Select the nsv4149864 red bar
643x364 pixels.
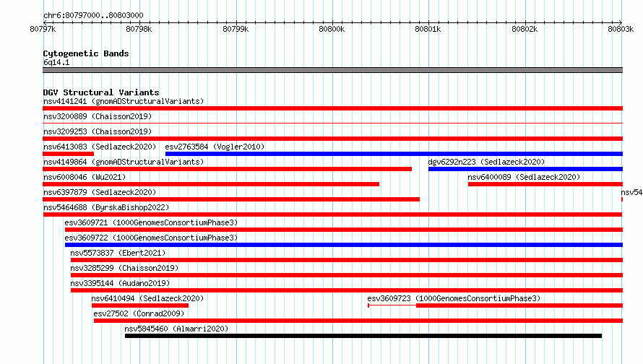pos(227,169)
